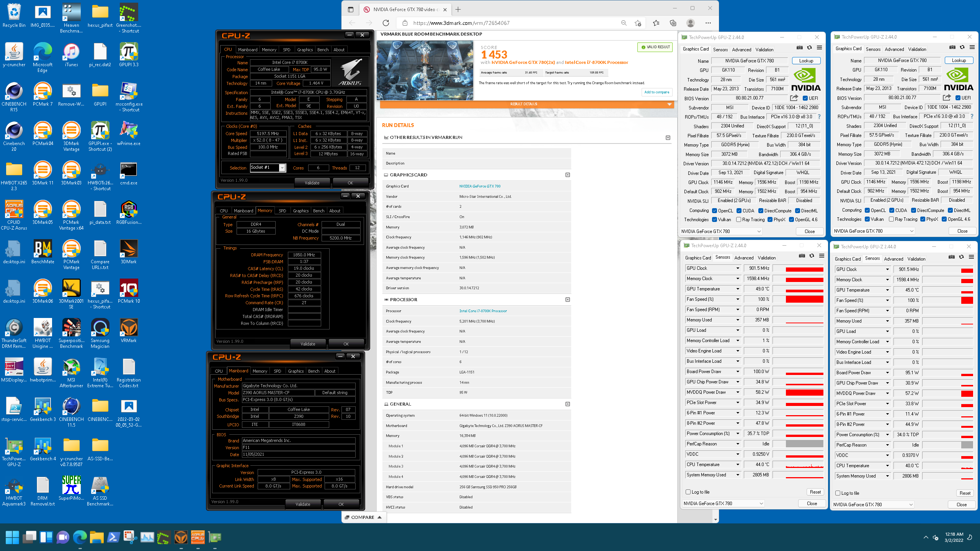Toggle Ray Tracing checkbox in top-left GPU-Z
Screen dimensions: 980x551
coord(738,220)
